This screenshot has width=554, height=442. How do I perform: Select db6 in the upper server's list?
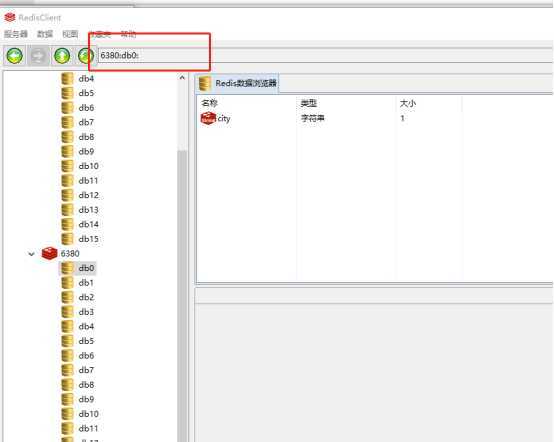[x=86, y=108]
